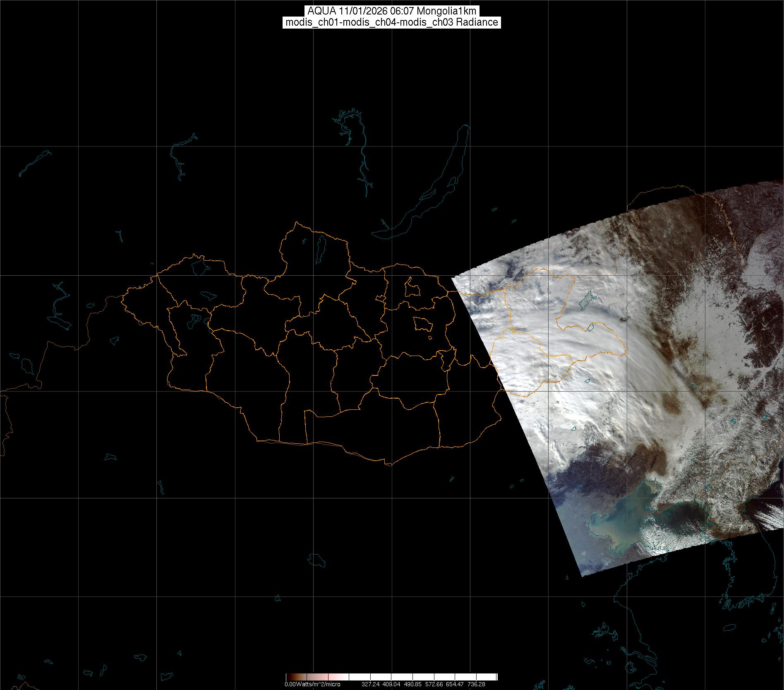Click the 409.04 colorbar tick label
Screen dimensions: 784x690
tap(391, 684)
